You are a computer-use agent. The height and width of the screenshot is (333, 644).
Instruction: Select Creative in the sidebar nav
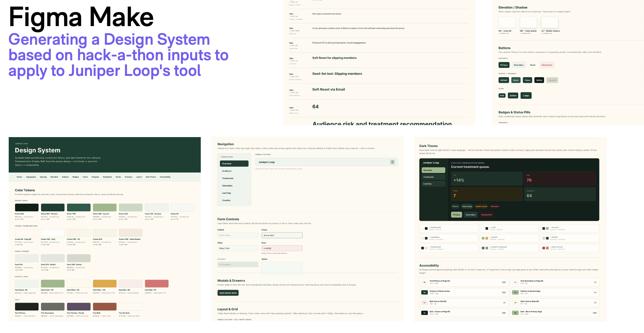234,200
